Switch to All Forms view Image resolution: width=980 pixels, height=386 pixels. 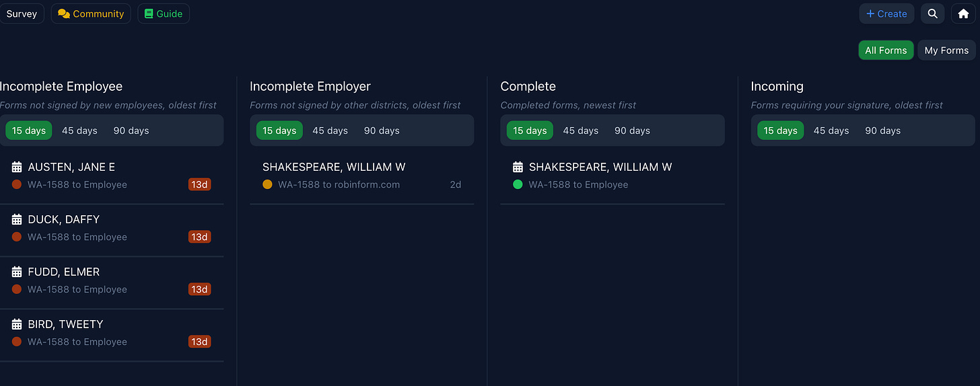point(886,50)
